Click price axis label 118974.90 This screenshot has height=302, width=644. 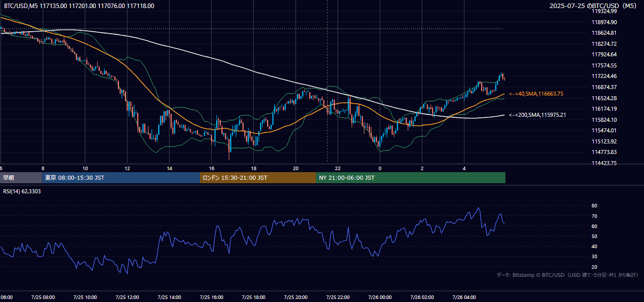(604, 22)
